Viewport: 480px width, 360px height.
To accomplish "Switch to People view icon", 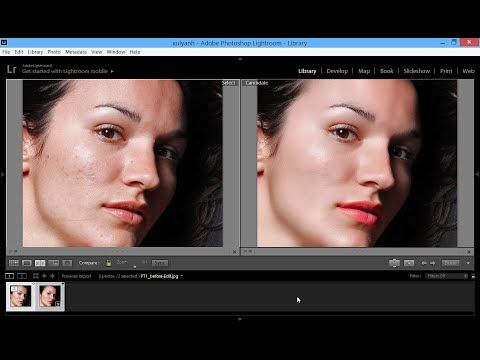I will [x=67, y=263].
